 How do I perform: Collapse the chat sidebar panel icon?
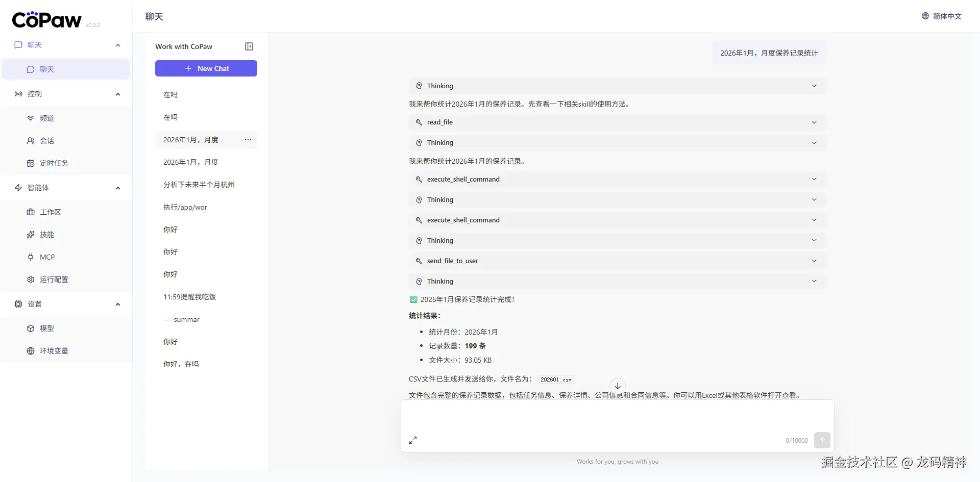pyautogui.click(x=249, y=46)
